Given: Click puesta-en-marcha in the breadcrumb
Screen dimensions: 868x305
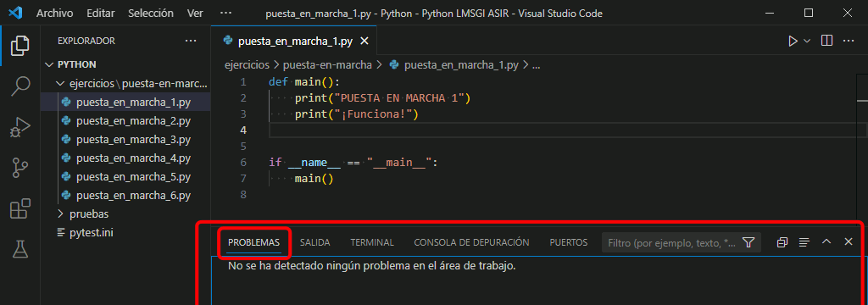Looking at the screenshot, I should 327,64.
